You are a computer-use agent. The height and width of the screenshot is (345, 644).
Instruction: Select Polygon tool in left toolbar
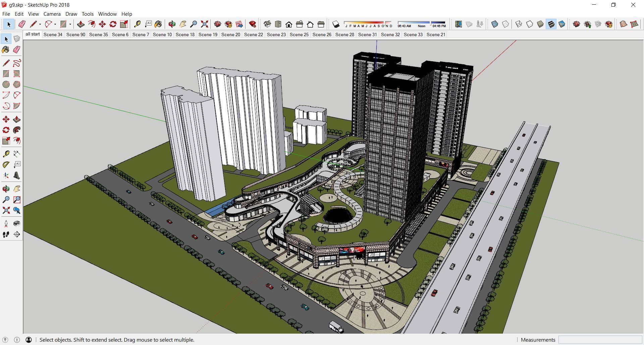tap(17, 84)
